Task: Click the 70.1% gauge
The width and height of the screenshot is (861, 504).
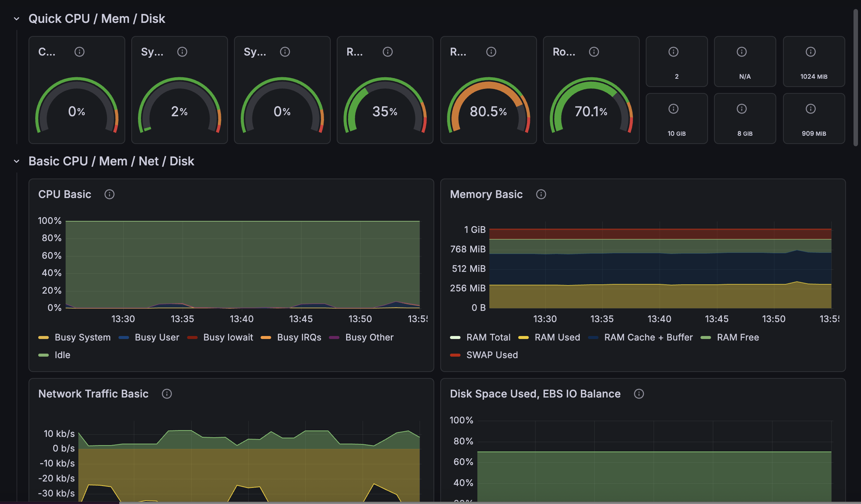Action: pyautogui.click(x=591, y=106)
